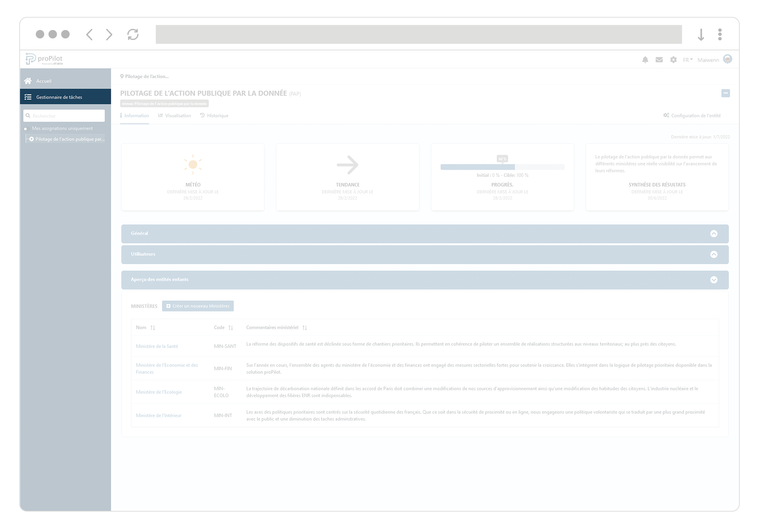Click the three-dots entity options button
Image resolution: width=759 pixels, height=532 pixels.
[x=725, y=93]
